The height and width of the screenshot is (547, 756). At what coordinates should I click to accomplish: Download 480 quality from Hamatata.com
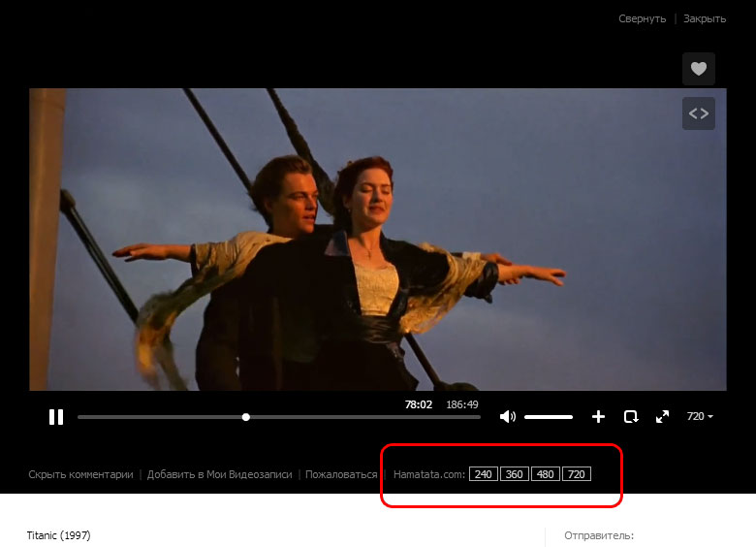coord(546,474)
